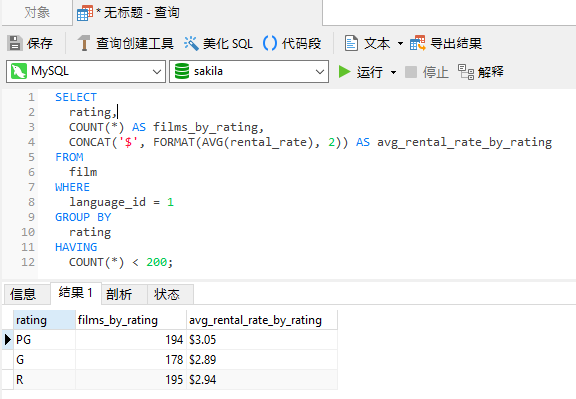The image size is (576, 399).
Task: Click the 195 films count cell
Action: pos(131,380)
